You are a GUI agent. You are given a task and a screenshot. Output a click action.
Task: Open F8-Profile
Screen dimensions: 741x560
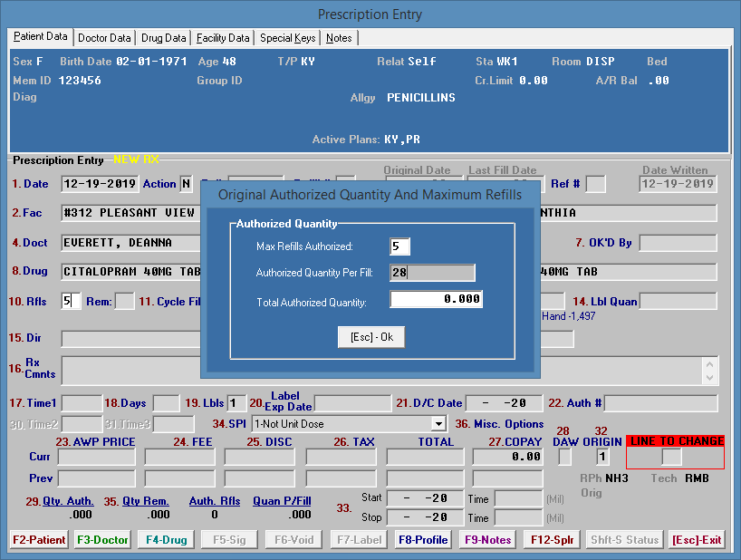coord(423,540)
